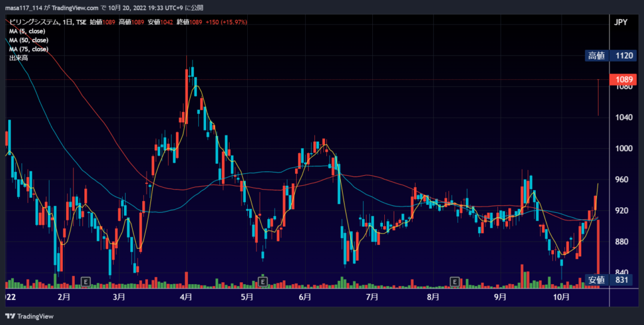The image size is (644, 325).
Task: Open the TradingView.com link in the header
Action: pos(75,8)
